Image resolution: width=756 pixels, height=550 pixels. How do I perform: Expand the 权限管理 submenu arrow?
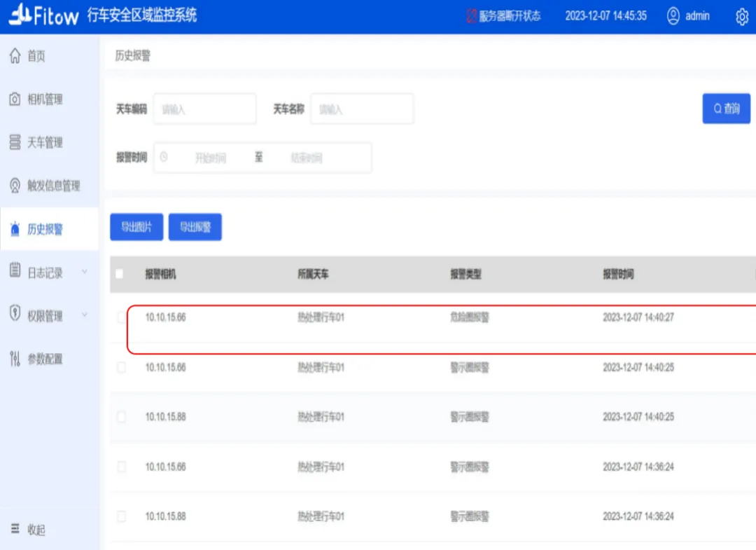click(x=85, y=315)
